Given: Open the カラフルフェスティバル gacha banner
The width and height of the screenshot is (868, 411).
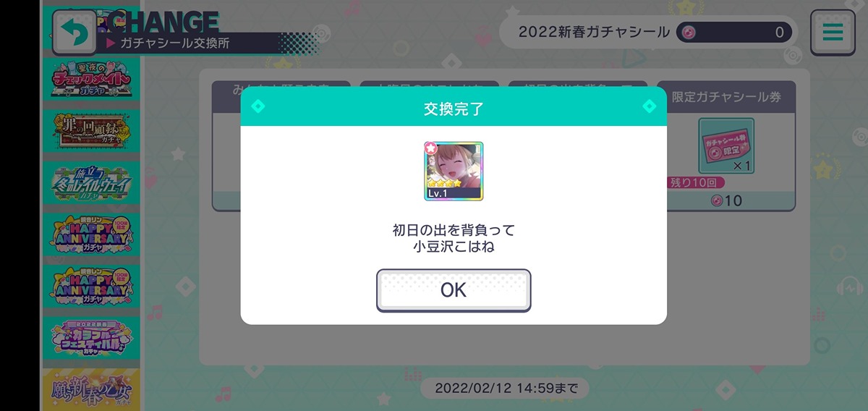Looking at the screenshot, I should (x=91, y=336).
